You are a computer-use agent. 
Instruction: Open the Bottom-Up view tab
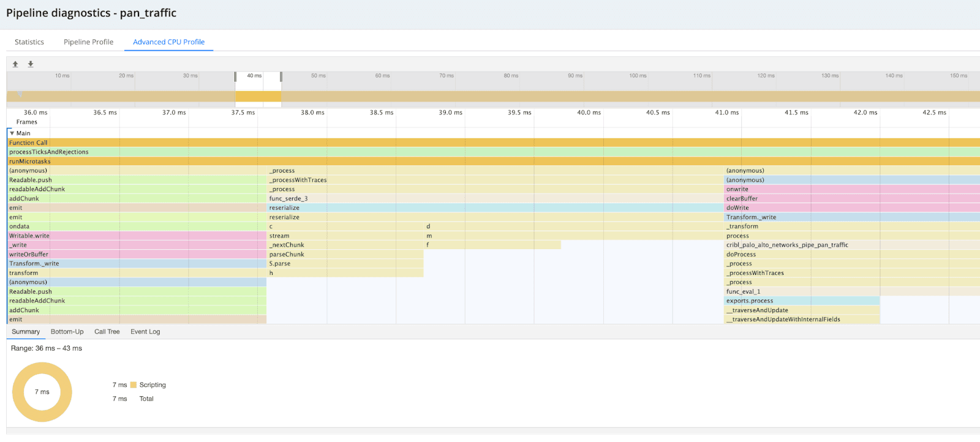coord(67,332)
